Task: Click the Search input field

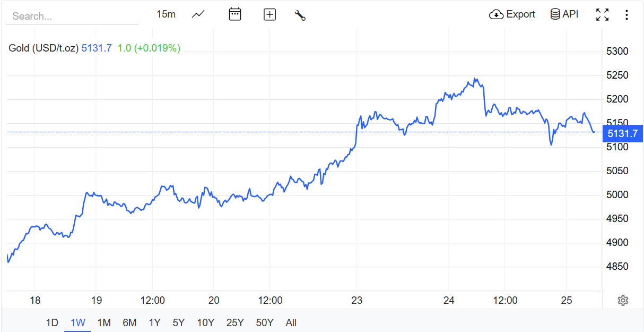Action: 72,16
